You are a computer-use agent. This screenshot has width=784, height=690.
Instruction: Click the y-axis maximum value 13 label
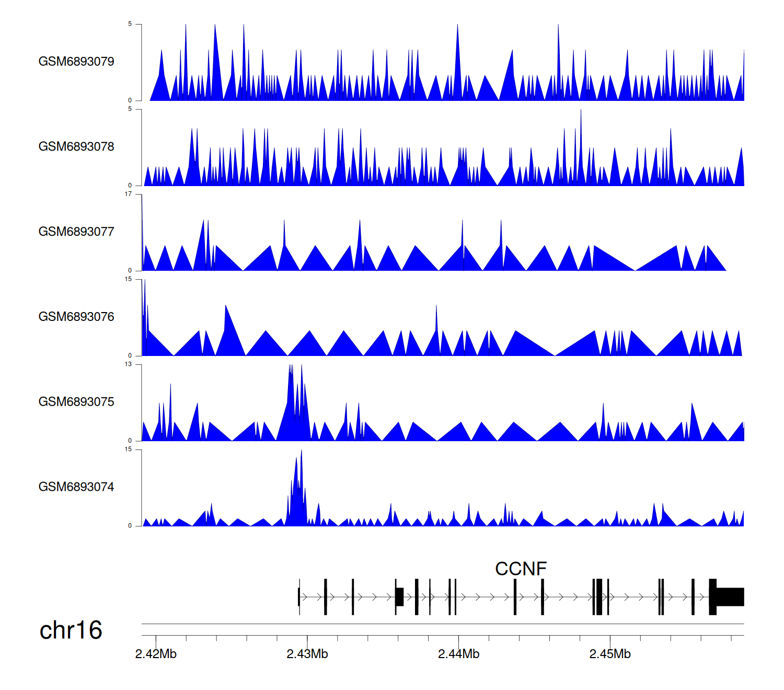(x=128, y=364)
